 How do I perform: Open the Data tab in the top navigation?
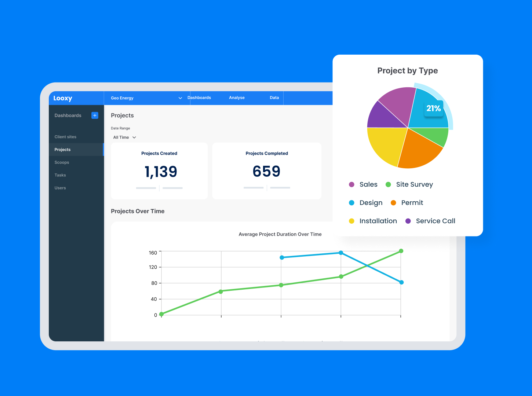274,98
